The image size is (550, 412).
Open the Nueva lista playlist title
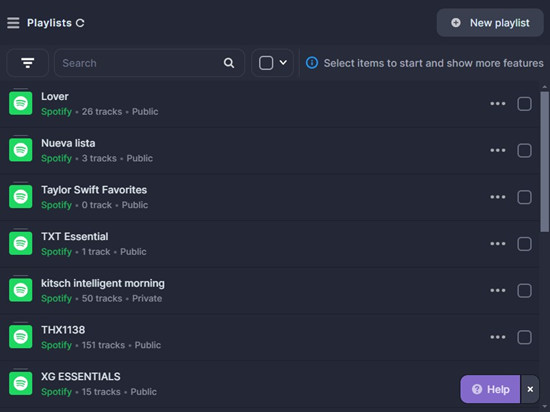[x=68, y=143]
